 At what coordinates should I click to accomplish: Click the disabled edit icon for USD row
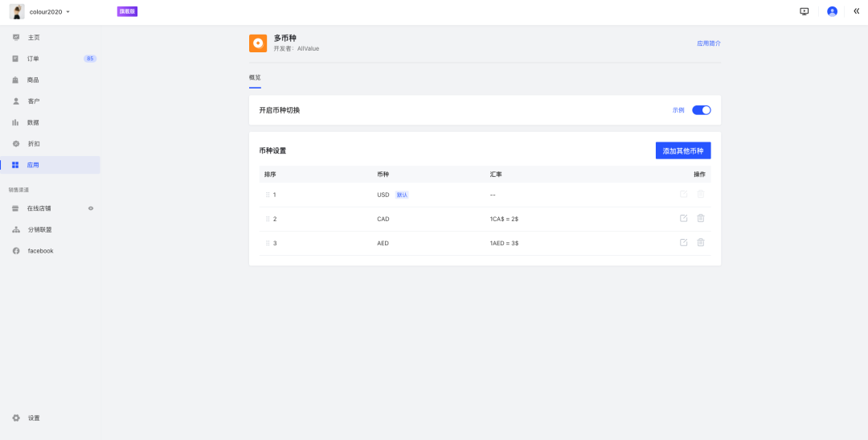684,194
